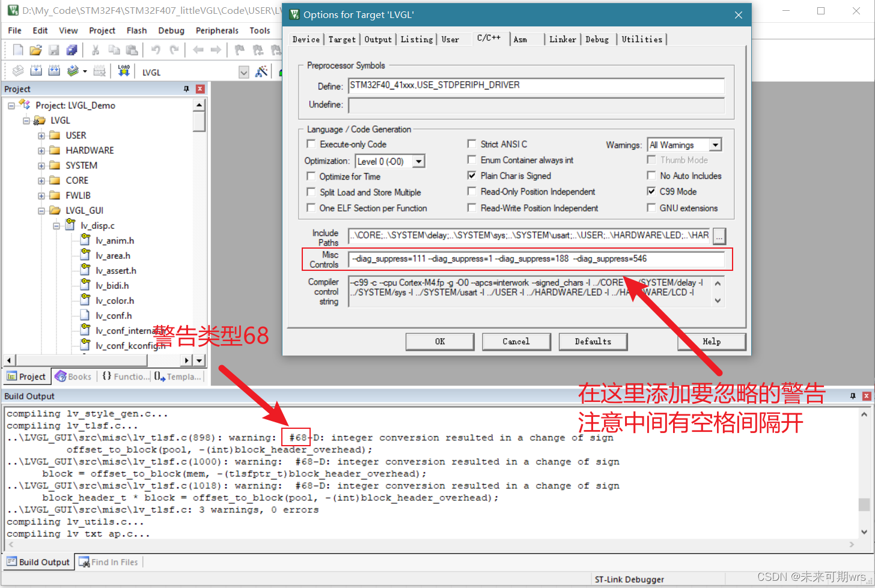Image resolution: width=875 pixels, height=588 pixels.
Task: Click the Navigate Forwards arrow icon
Action: pyautogui.click(x=216, y=50)
